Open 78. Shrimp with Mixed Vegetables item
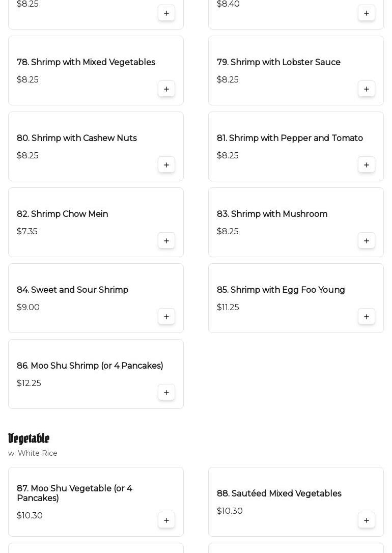Image resolution: width=392 pixels, height=553 pixels. pos(86,63)
